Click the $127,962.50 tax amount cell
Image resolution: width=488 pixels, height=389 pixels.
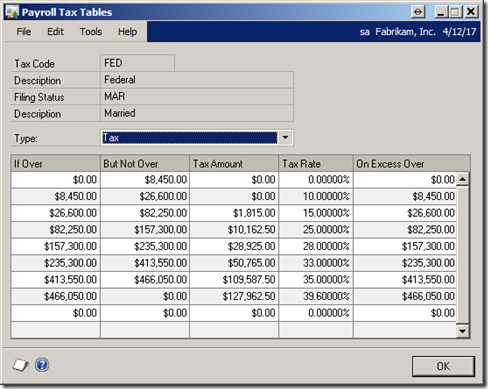coord(234,296)
